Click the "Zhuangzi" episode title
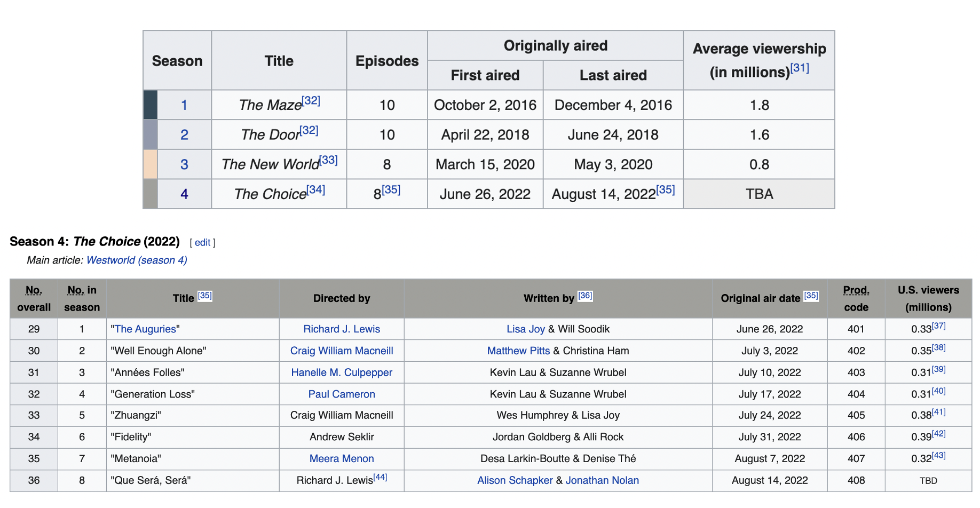This screenshot has height=508, width=980. 136,416
